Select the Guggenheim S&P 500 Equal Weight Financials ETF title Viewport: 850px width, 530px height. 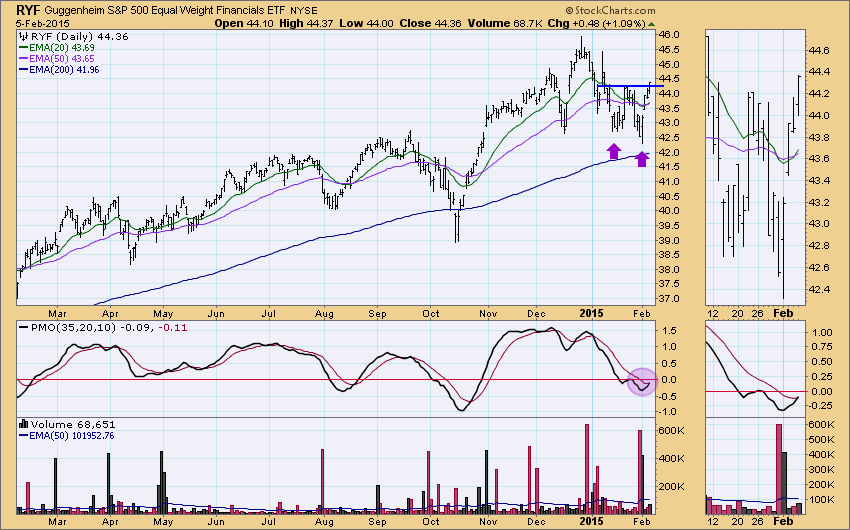(165, 10)
